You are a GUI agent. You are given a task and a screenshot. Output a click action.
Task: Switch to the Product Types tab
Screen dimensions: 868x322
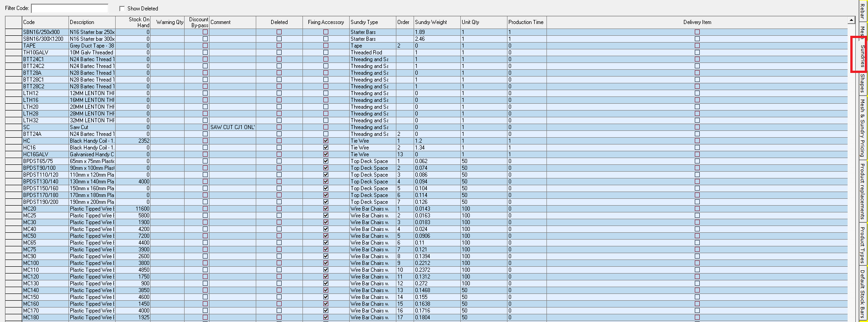coord(862,245)
